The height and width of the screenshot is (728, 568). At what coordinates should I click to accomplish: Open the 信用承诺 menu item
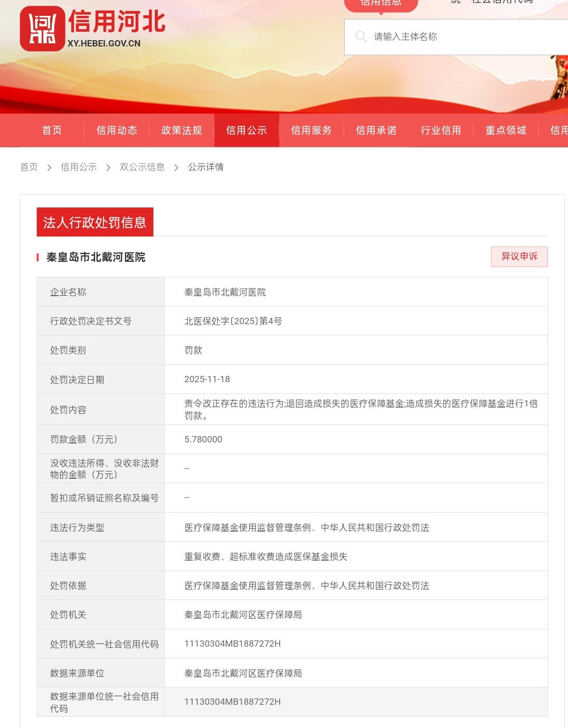coord(376,130)
